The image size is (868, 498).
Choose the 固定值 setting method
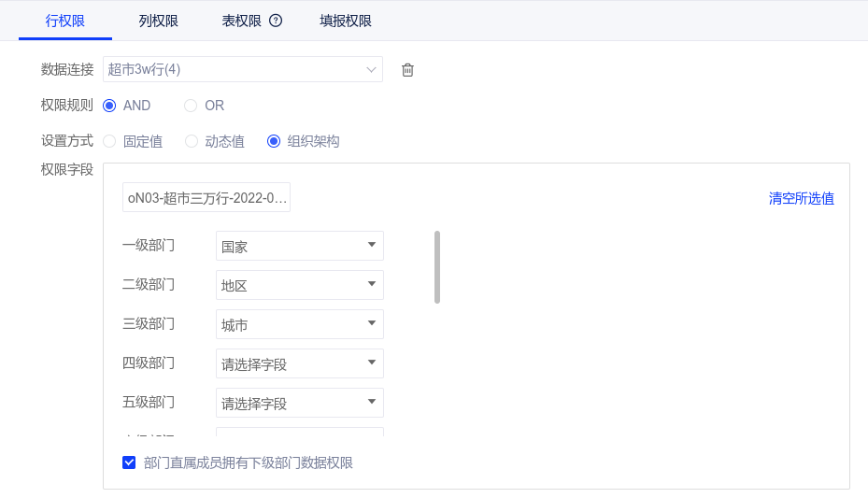[109, 141]
